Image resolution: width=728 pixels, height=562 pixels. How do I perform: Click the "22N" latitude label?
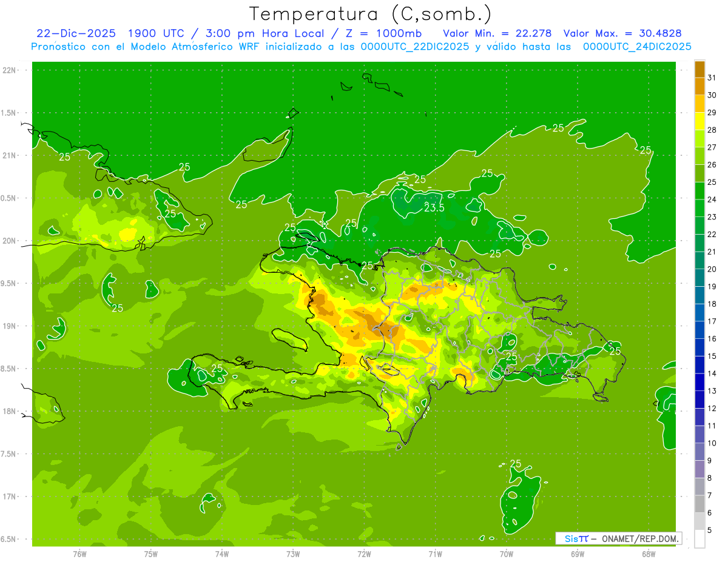tap(10, 70)
